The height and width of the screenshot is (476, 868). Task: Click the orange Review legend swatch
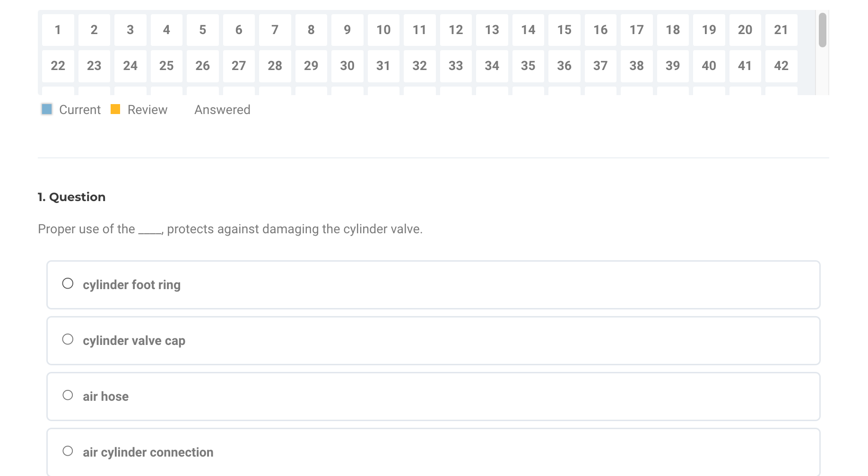coord(115,109)
